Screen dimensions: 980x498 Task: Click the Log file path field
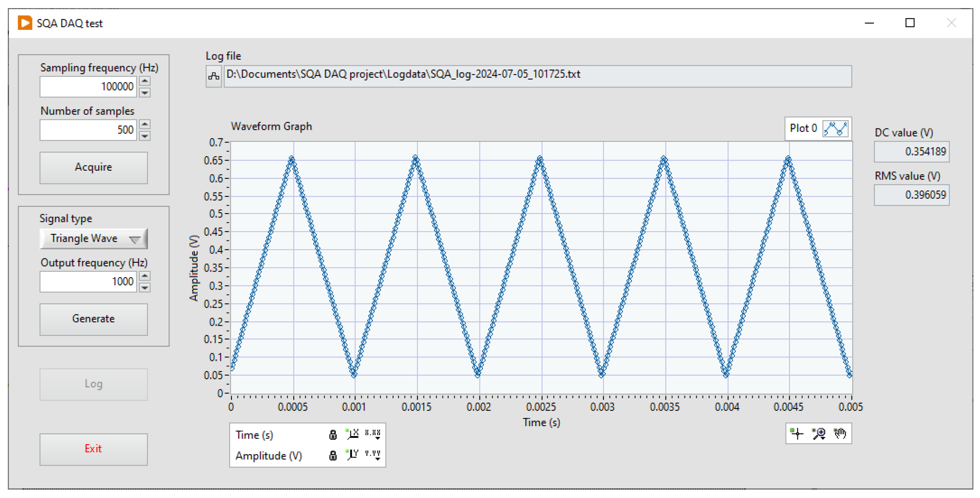538,76
